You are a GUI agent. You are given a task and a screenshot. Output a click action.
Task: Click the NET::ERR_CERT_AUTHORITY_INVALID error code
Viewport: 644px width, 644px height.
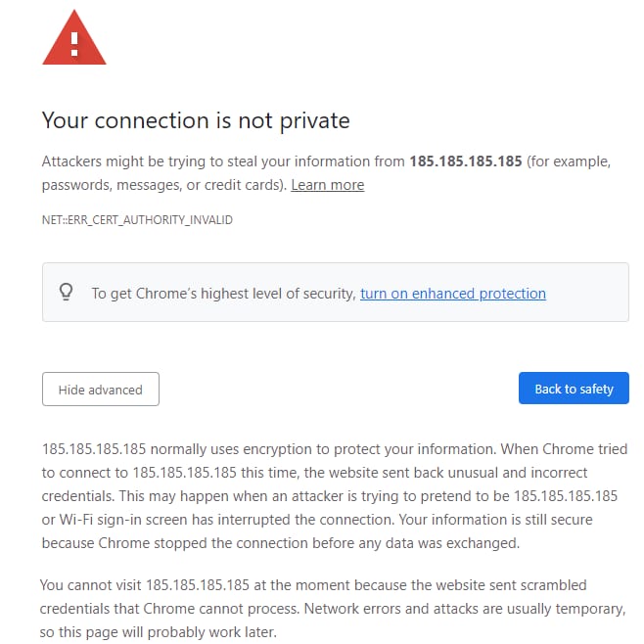tap(136, 220)
